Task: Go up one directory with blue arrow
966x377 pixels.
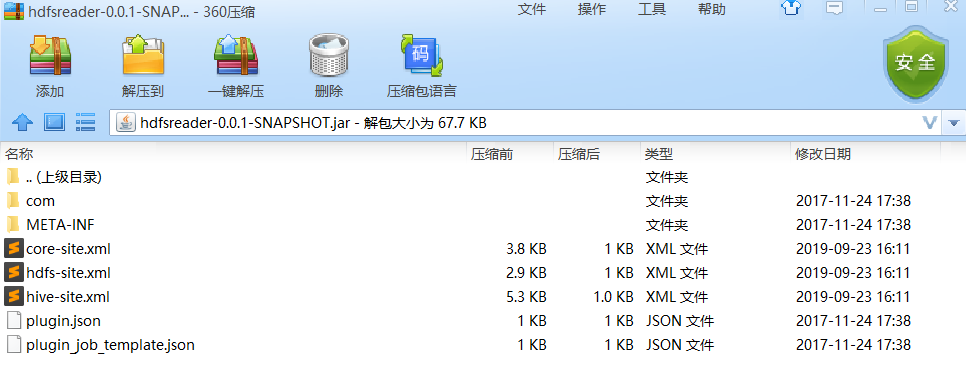Action: click(23, 123)
